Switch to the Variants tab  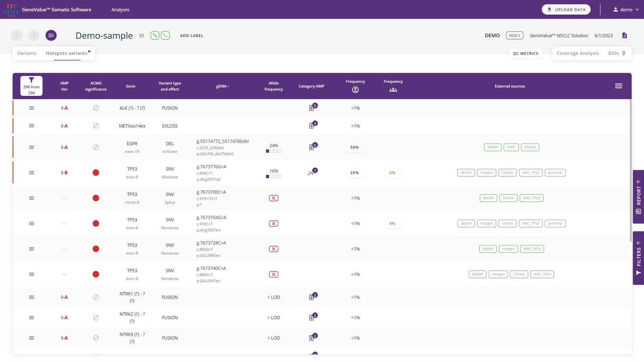(x=27, y=53)
